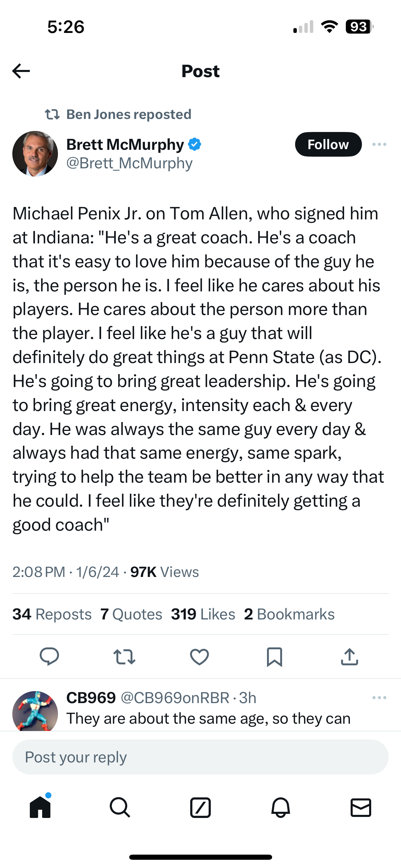Go back using the back arrow
This screenshot has width=401, height=868.
(x=21, y=71)
